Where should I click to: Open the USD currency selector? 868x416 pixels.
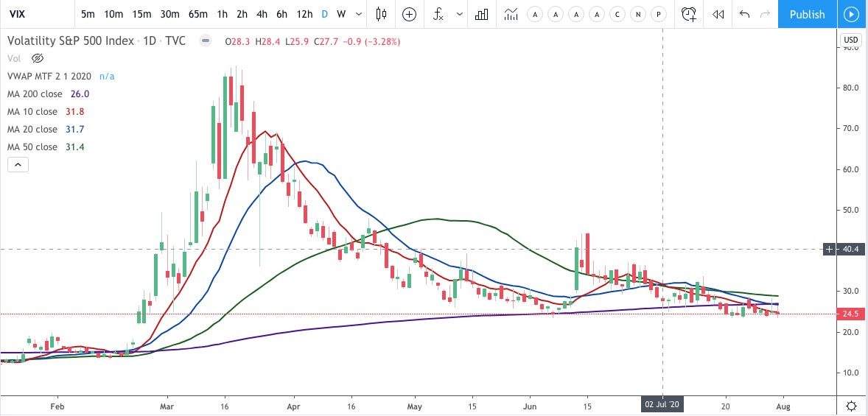(850, 40)
